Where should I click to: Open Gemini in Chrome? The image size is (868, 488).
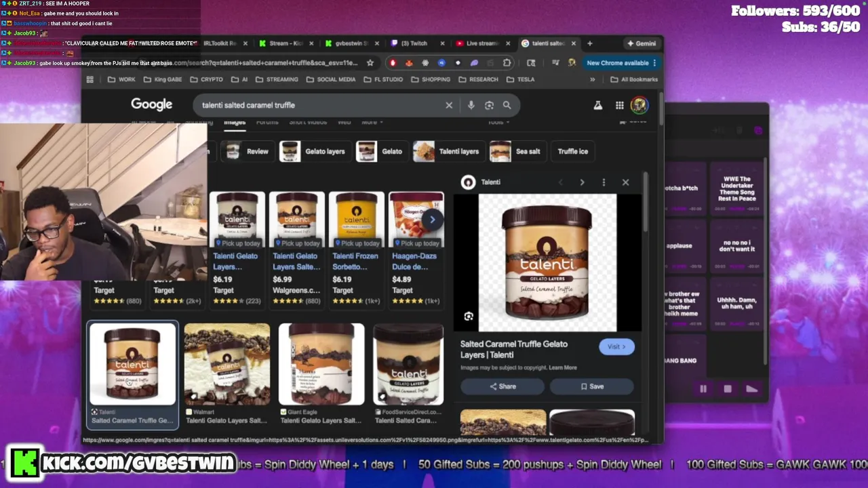tap(642, 43)
